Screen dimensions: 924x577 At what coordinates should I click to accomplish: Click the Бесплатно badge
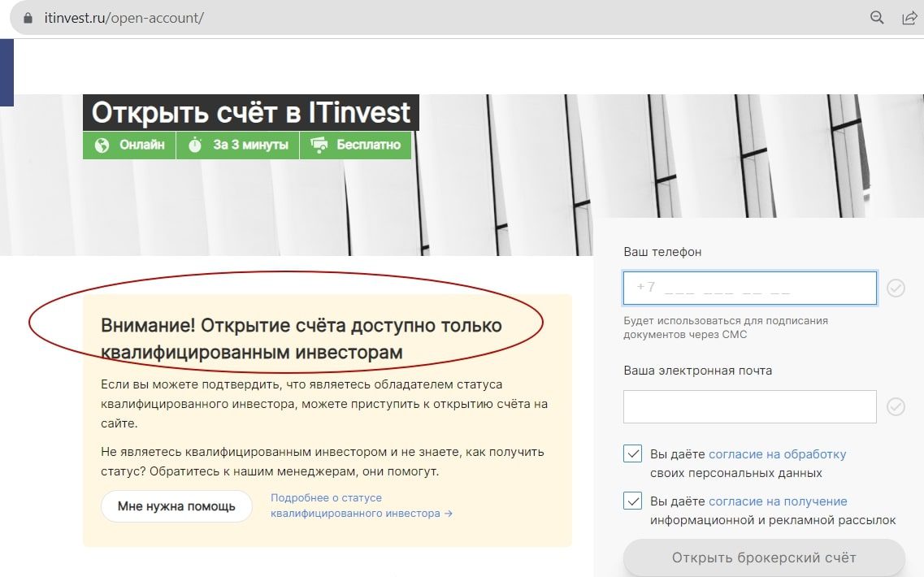point(355,145)
